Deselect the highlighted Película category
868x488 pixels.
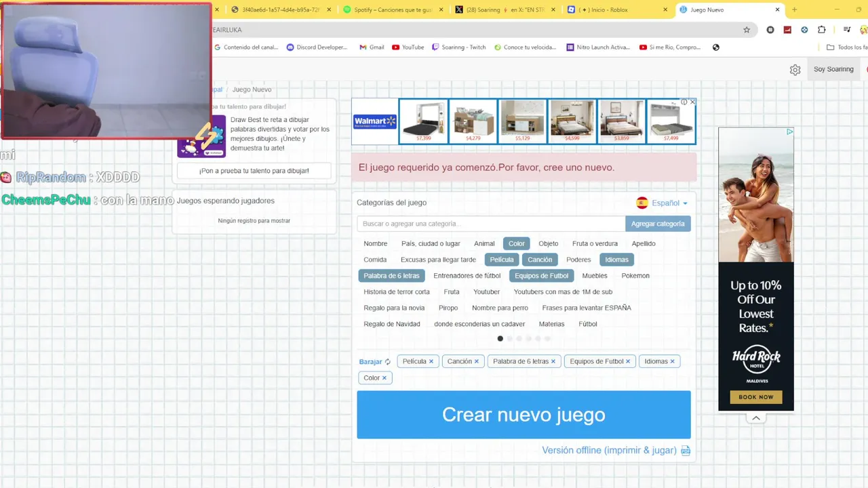(x=502, y=260)
